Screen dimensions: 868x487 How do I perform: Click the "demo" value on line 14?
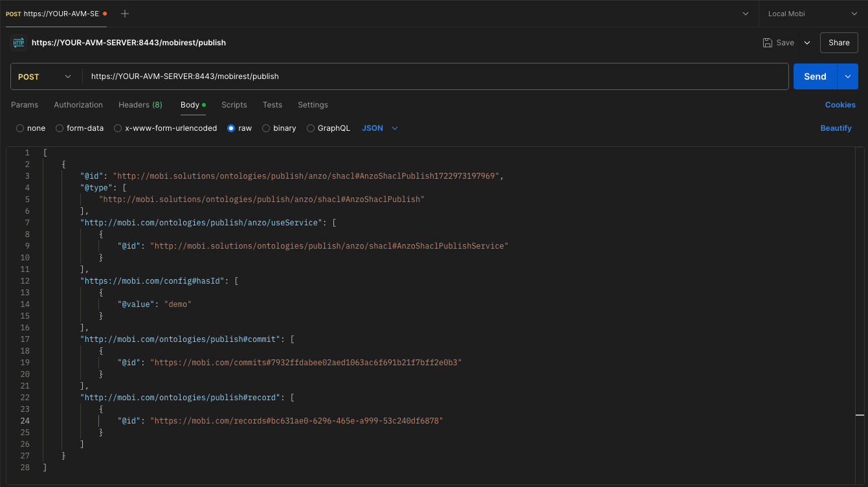[x=178, y=304]
